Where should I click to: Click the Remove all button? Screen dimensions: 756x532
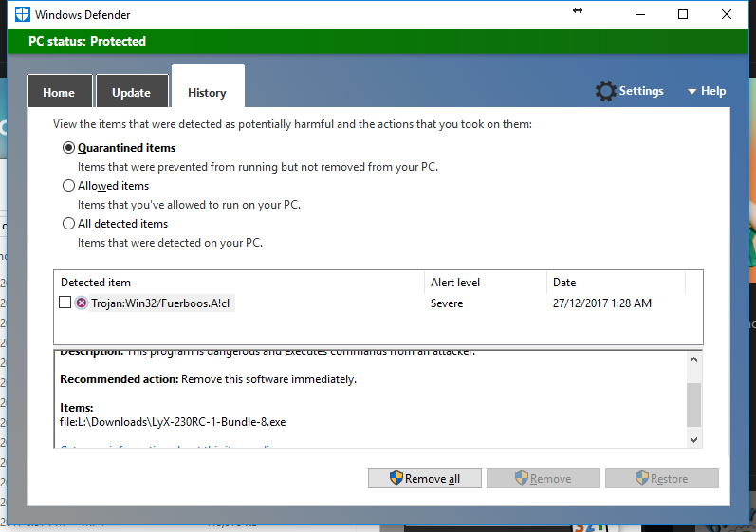pos(425,479)
